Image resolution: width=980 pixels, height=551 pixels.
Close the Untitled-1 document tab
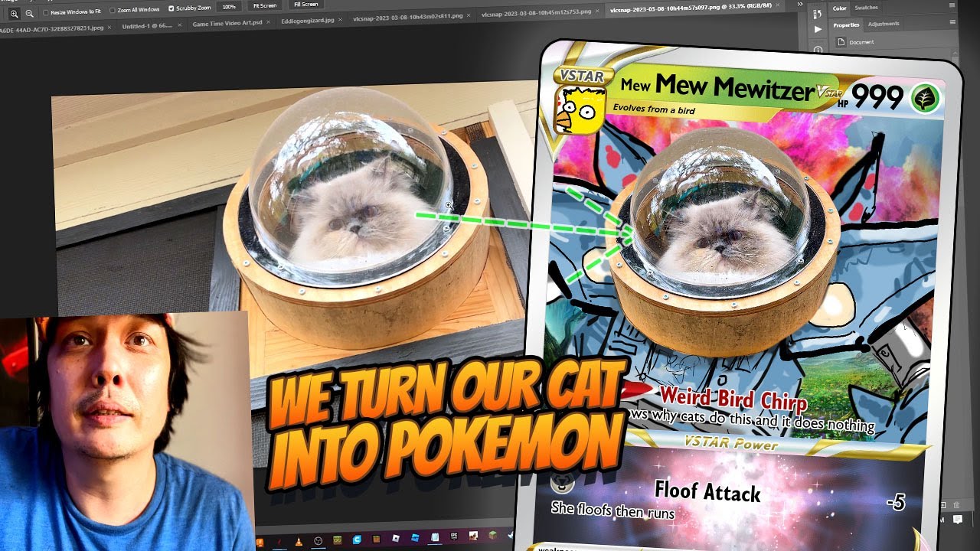180,24
